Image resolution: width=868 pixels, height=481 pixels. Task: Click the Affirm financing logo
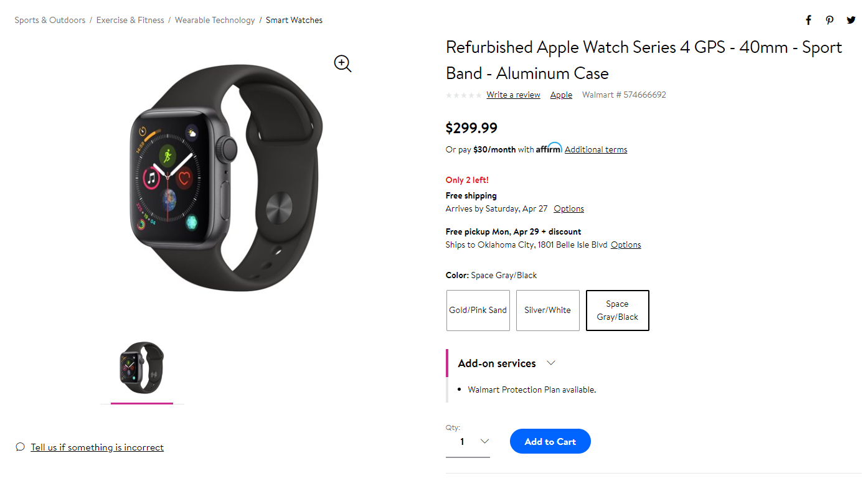549,148
